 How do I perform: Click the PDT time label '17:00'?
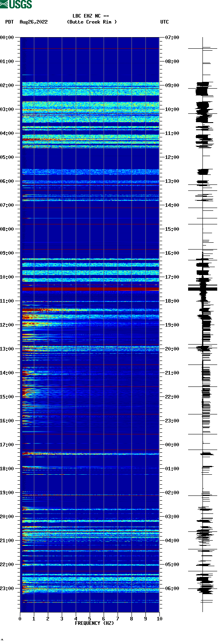click(7, 445)
